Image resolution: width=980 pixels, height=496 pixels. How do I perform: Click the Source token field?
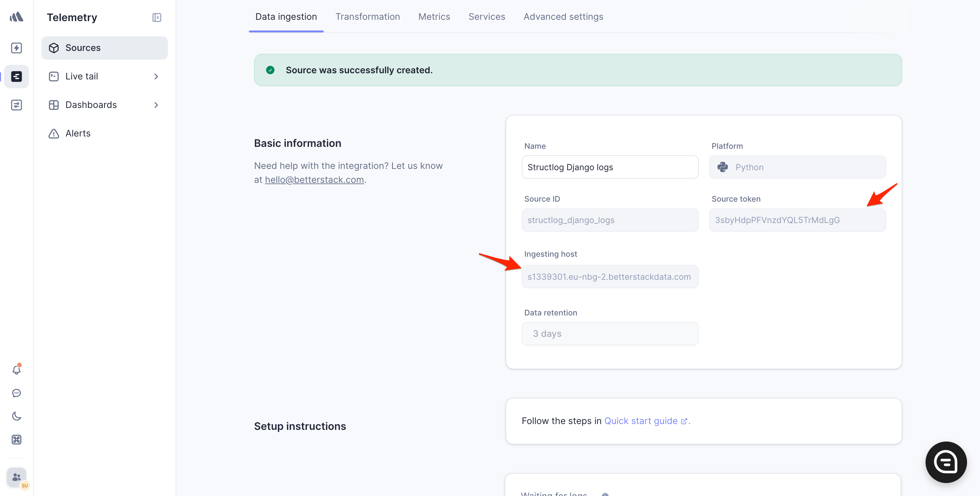[797, 220]
